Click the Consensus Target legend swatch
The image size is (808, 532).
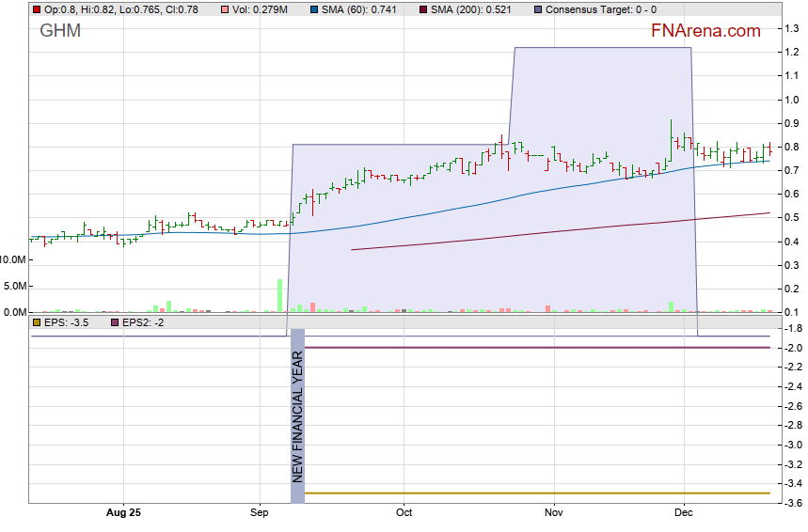[537, 9]
